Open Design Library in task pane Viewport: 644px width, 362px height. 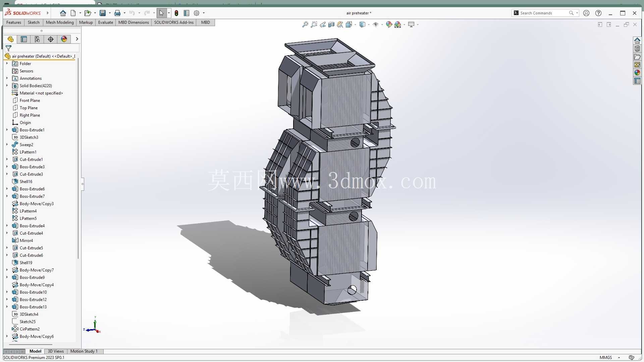(x=637, y=49)
